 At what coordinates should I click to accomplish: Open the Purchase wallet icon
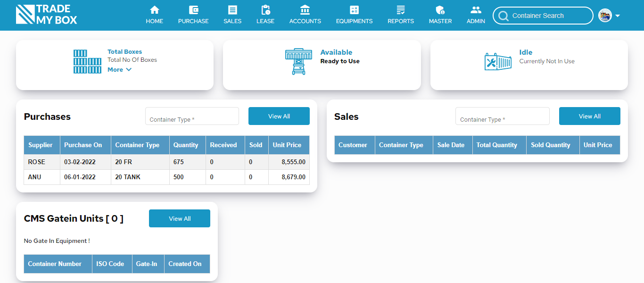193,10
